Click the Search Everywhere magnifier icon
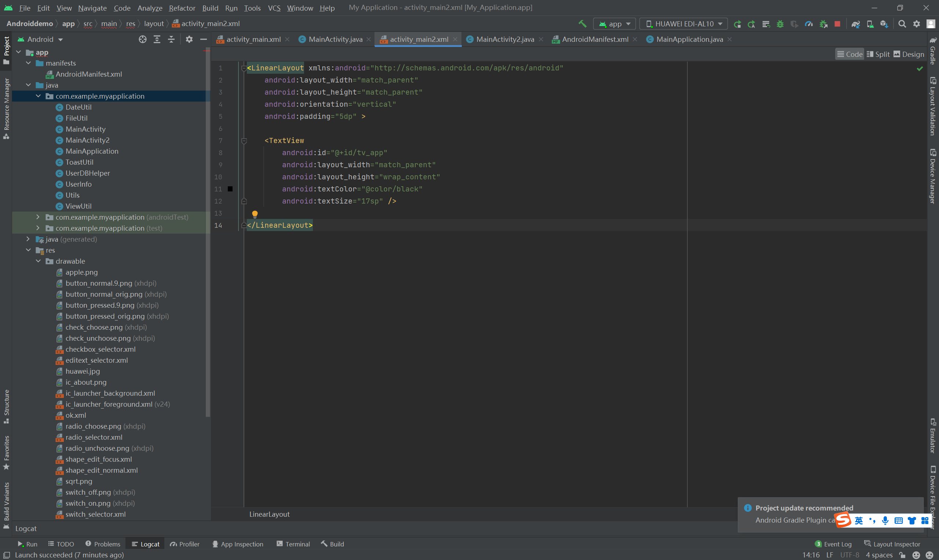 click(902, 24)
